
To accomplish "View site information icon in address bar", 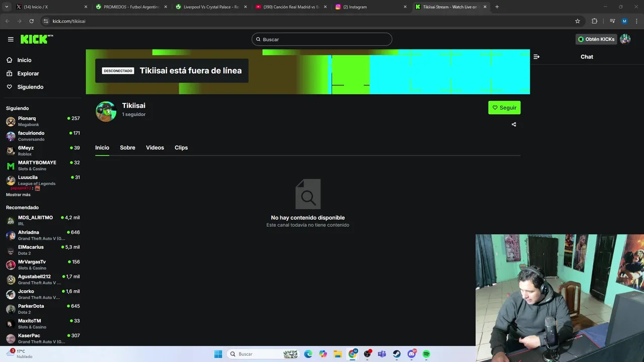I will pos(46,21).
